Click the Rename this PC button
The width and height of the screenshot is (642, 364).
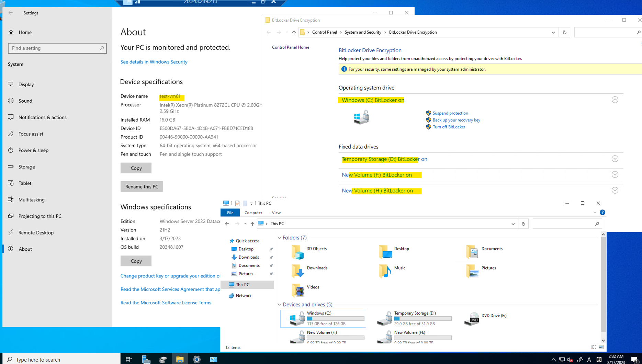(142, 186)
